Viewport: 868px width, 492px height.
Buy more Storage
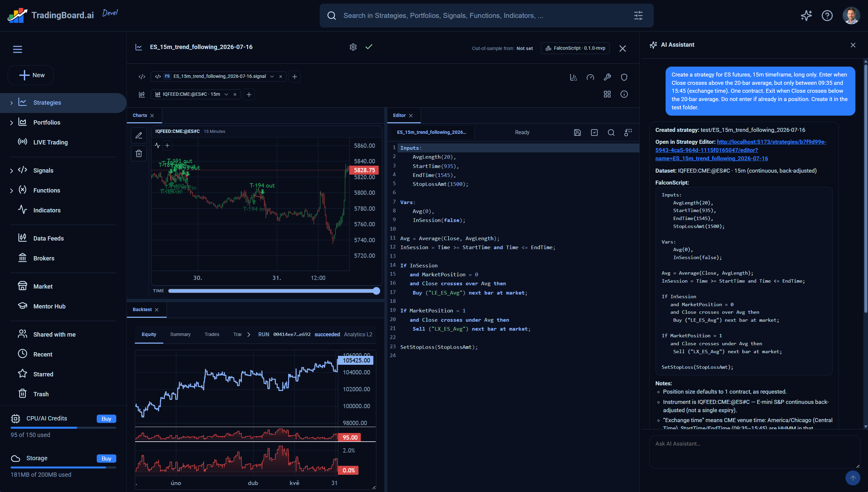pyautogui.click(x=106, y=459)
